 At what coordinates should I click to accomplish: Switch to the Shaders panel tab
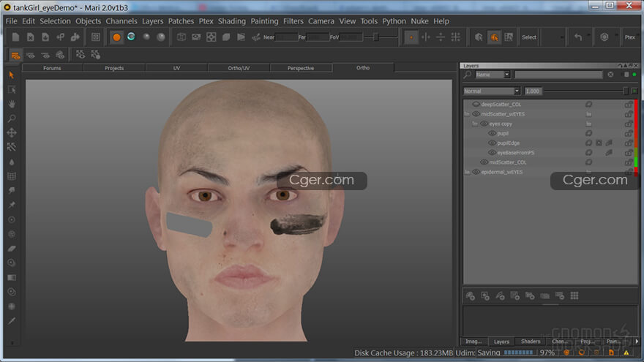(x=531, y=342)
